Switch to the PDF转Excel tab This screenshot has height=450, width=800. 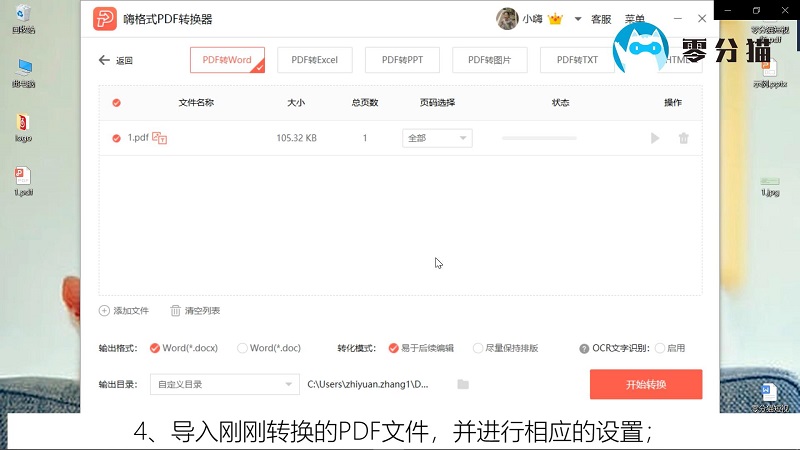314,60
